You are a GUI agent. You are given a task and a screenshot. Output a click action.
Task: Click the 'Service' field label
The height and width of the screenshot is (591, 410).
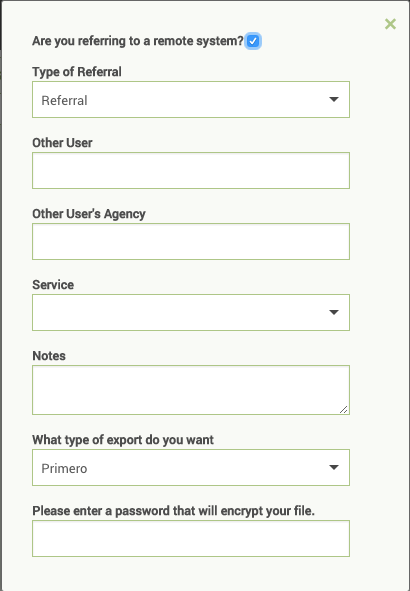(x=53, y=285)
